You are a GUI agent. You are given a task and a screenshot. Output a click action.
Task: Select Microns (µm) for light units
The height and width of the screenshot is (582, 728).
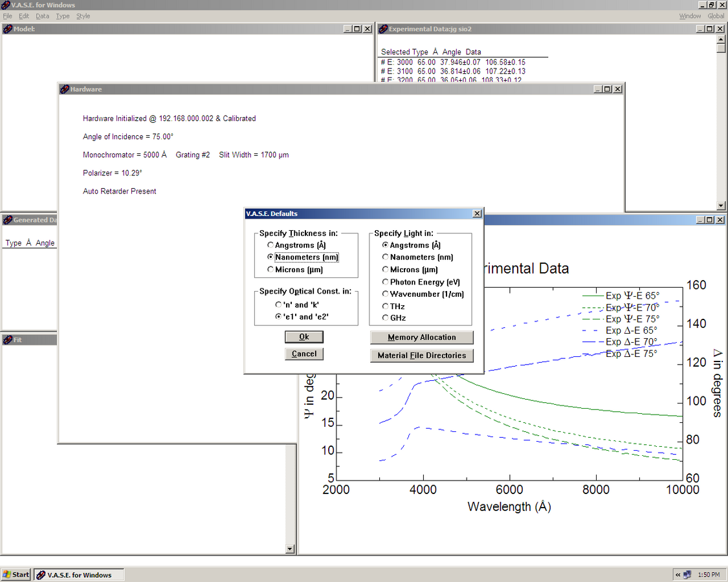pyautogui.click(x=385, y=270)
